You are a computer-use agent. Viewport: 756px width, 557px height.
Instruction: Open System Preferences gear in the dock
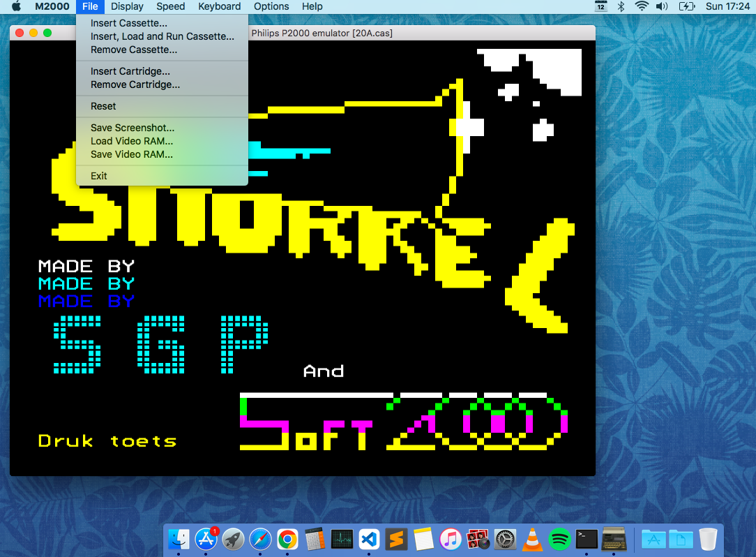click(x=505, y=539)
